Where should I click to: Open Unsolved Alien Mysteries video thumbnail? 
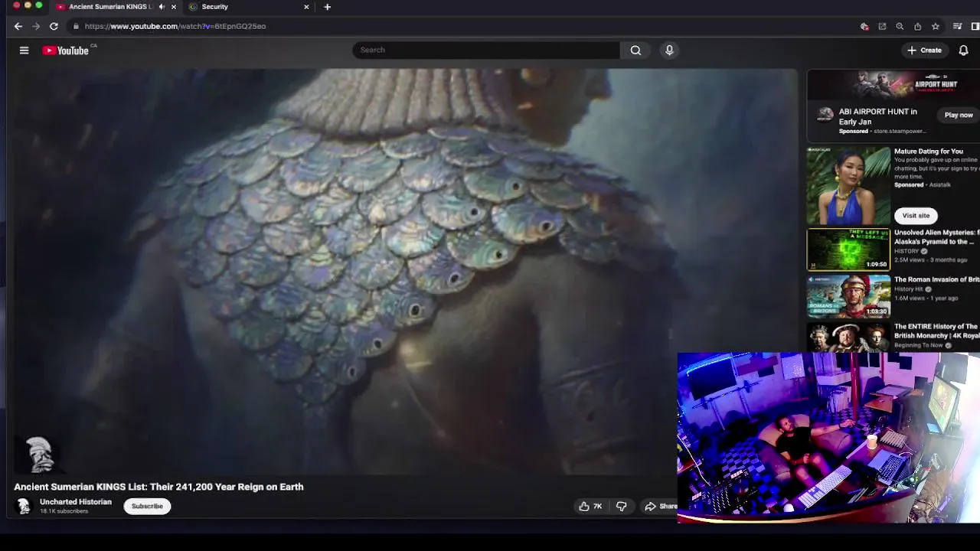click(x=848, y=249)
